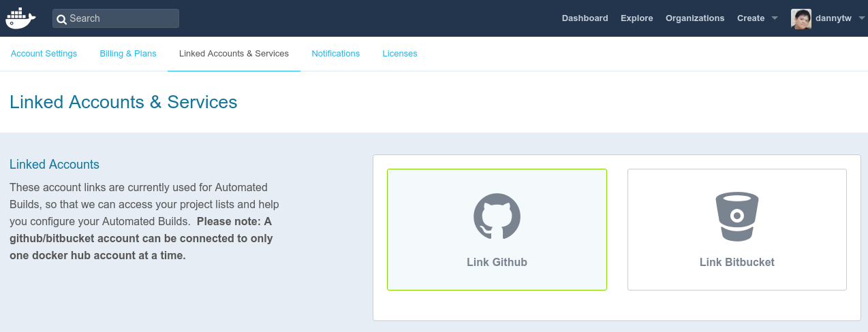
Task: Select the Linked Accounts & Services tab
Action: coord(234,54)
